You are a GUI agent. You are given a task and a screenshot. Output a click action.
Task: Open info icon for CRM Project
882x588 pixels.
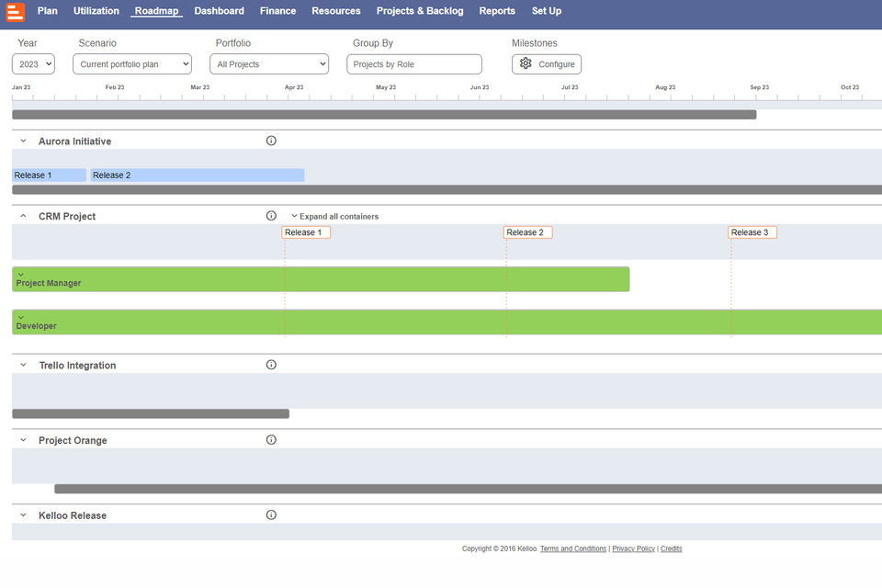(x=271, y=216)
